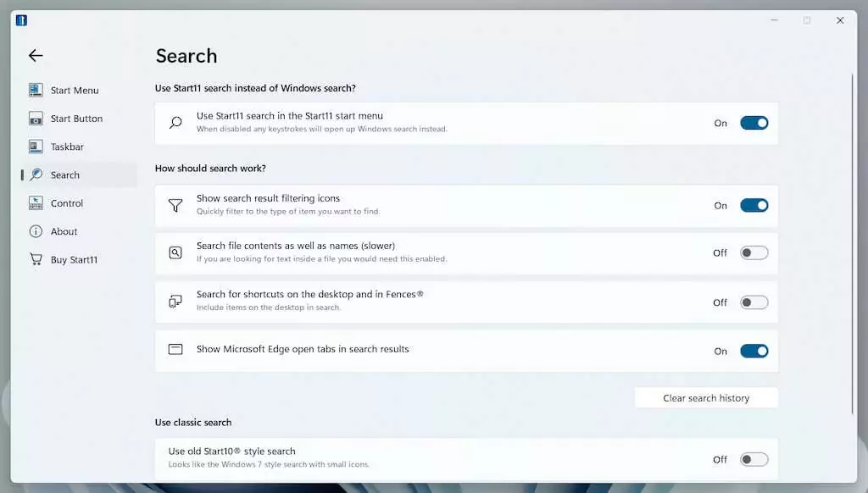
Task: Enable old Start10 style search toggle
Action: [754, 459]
